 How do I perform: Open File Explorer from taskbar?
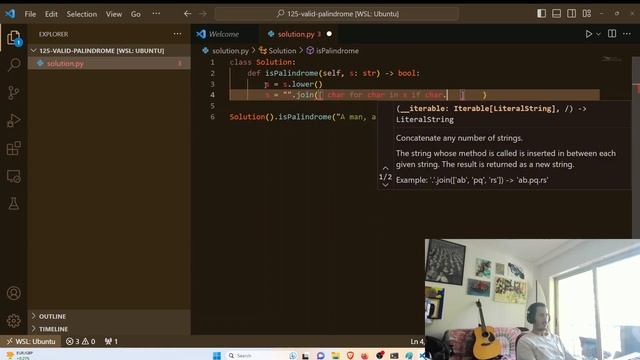pos(336,356)
